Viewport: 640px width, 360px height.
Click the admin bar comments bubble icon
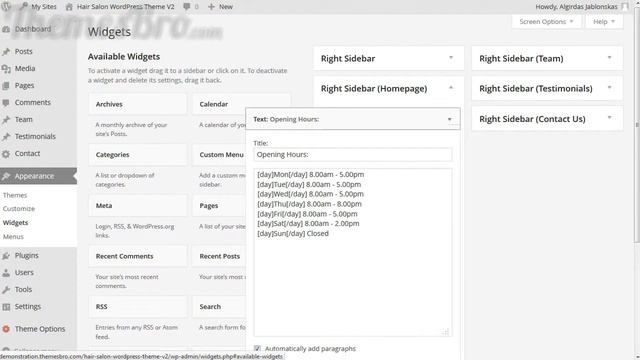point(187,7)
